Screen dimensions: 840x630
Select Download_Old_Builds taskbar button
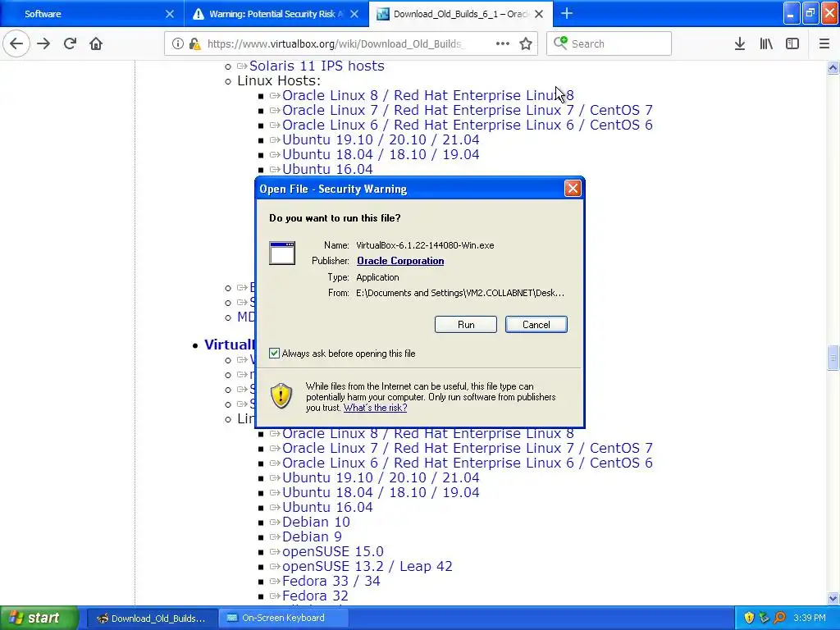click(152, 619)
